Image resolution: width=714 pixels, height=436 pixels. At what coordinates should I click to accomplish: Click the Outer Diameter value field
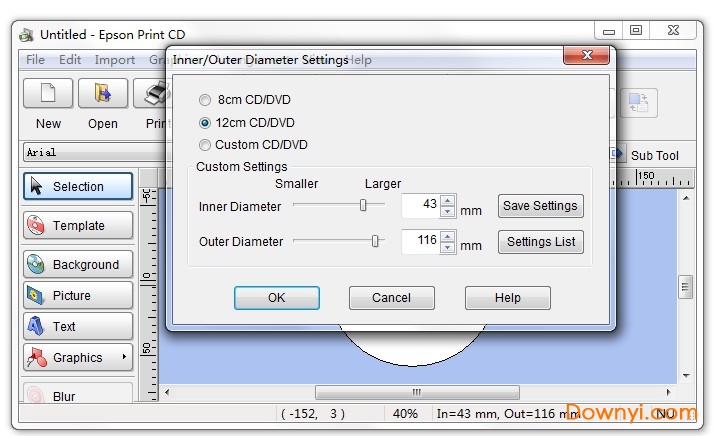click(x=421, y=241)
